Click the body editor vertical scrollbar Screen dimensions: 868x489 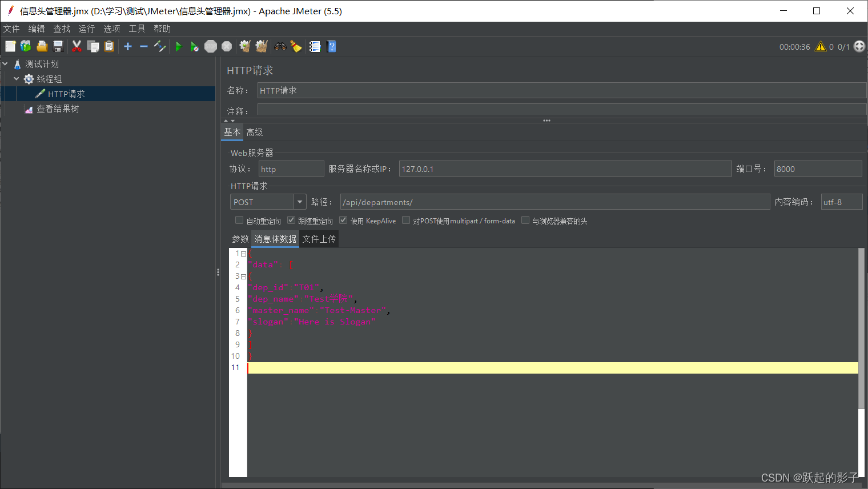[x=862, y=328]
